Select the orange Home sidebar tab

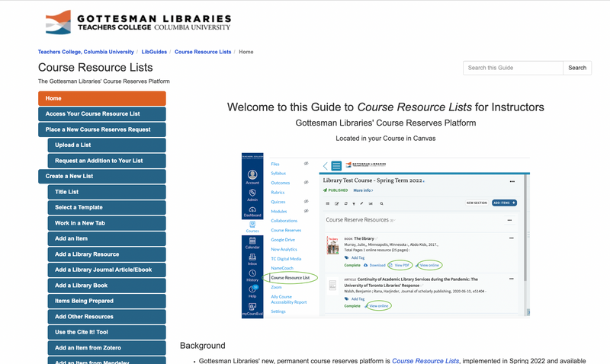pos(102,98)
